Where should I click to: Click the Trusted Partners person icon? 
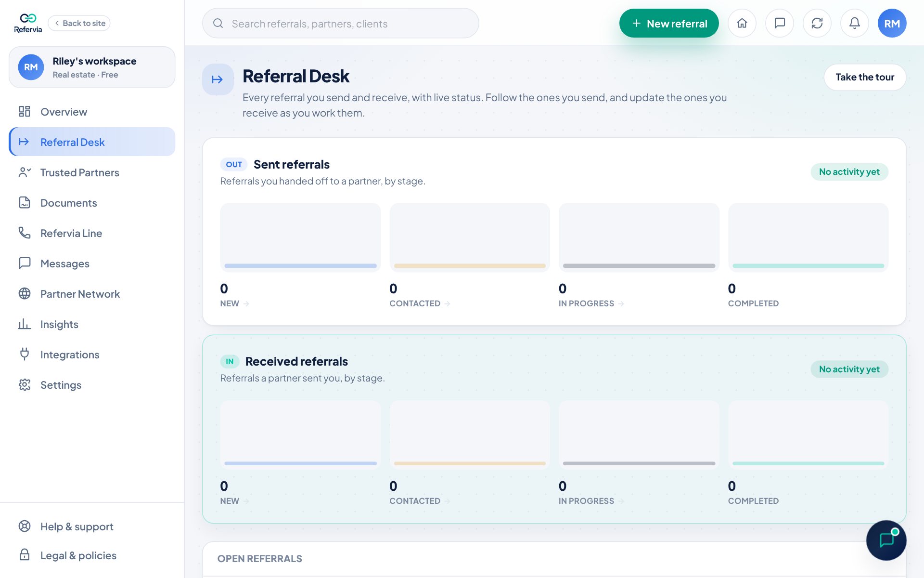[25, 172]
